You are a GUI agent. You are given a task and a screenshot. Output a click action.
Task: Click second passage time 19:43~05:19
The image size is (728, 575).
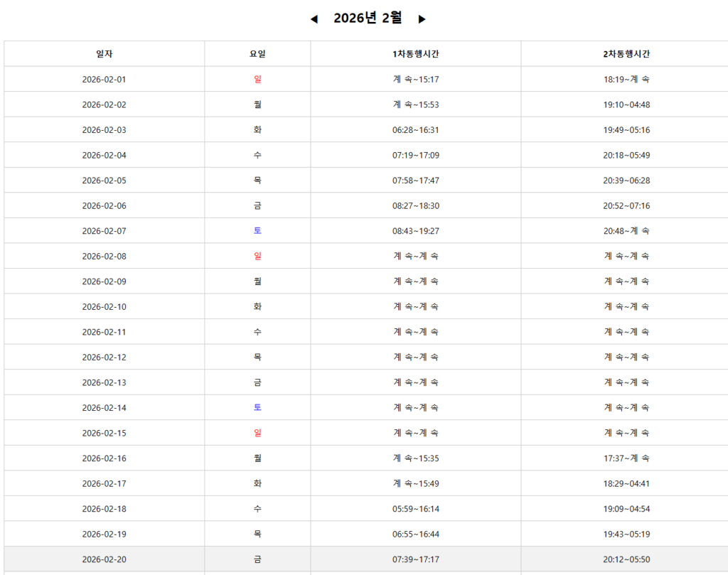pos(626,534)
